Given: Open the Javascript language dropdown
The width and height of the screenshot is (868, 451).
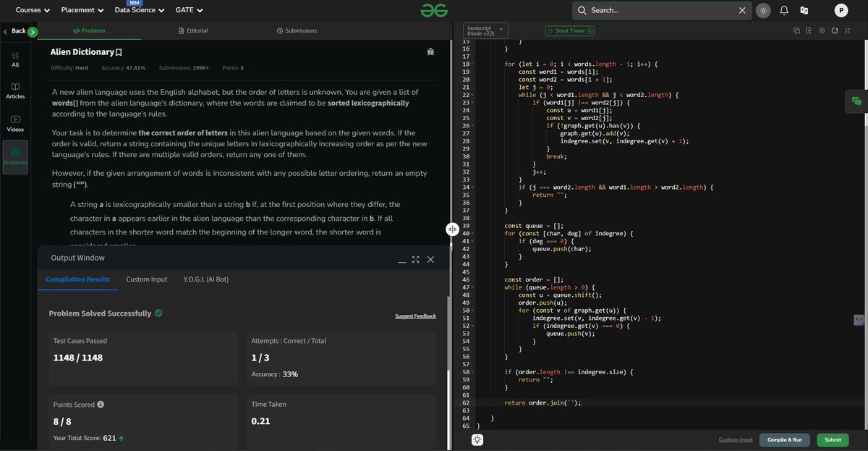Looking at the screenshot, I should (x=487, y=31).
